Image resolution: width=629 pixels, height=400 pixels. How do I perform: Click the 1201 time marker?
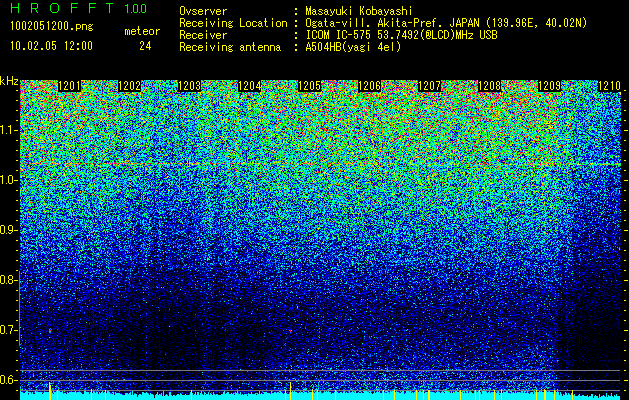coord(69,86)
